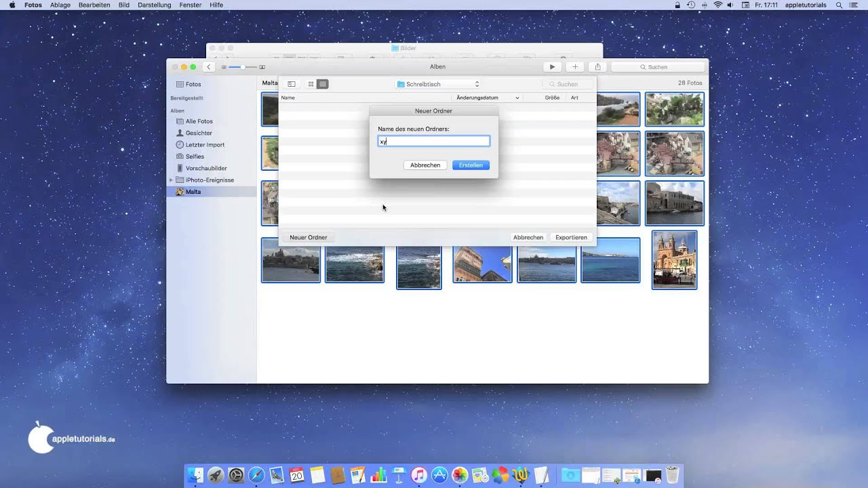The height and width of the screenshot is (488, 868).
Task: Click the new folder name text field
Action: point(434,141)
